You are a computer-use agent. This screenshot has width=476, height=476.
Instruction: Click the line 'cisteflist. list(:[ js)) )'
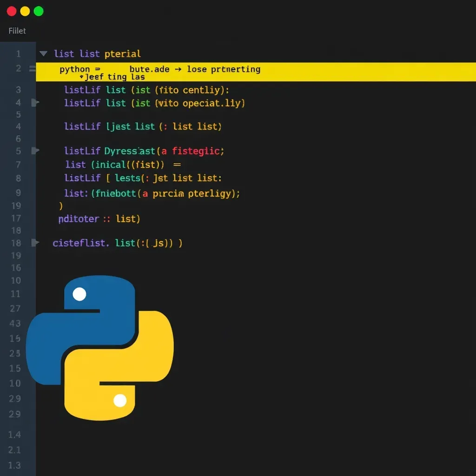pyautogui.click(x=118, y=243)
